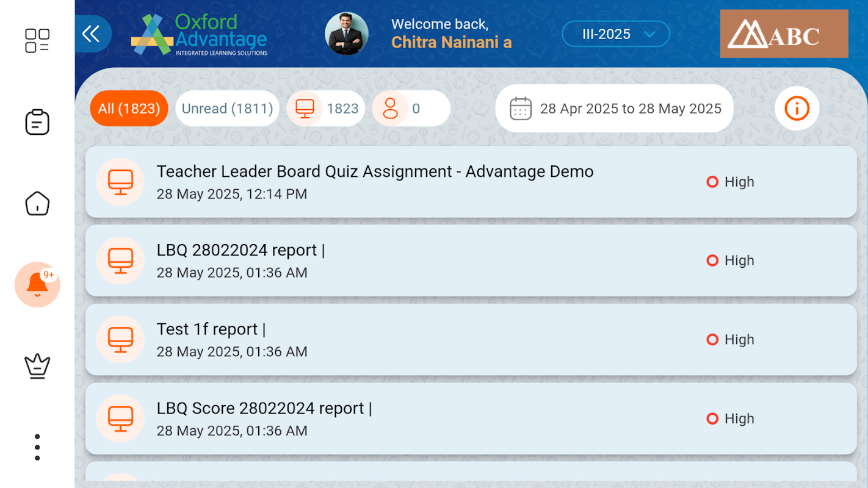Image resolution: width=868 pixels, height=488 pixels.
Task: Open LBQ 28022024 report notification
Action: coord(471,260)
